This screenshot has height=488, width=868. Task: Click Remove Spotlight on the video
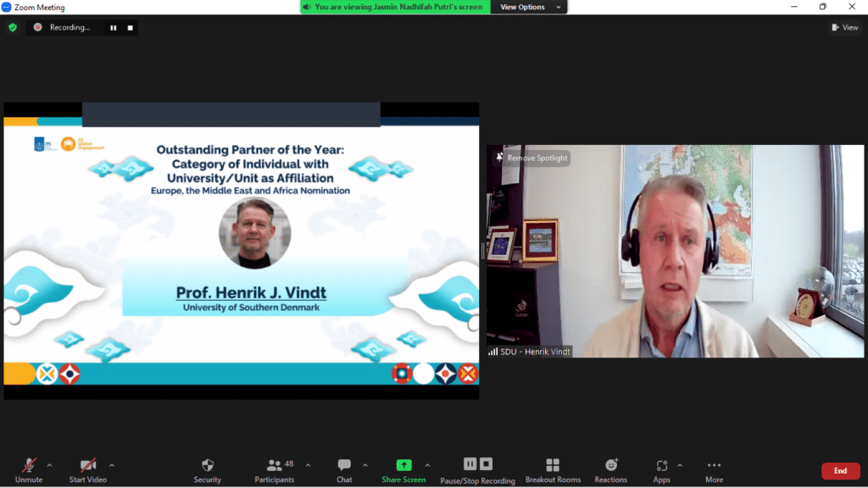point(532,158)
